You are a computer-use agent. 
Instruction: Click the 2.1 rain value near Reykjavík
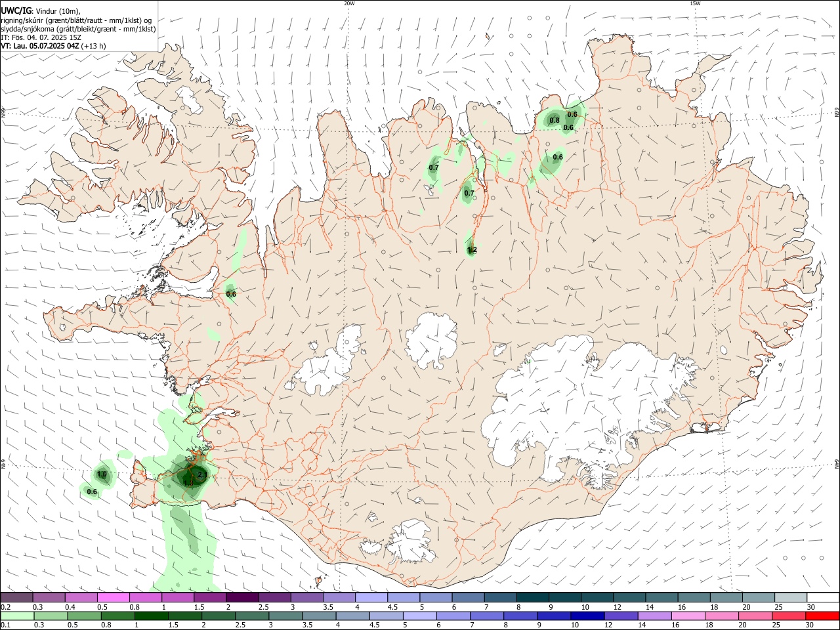click(202, 474)
